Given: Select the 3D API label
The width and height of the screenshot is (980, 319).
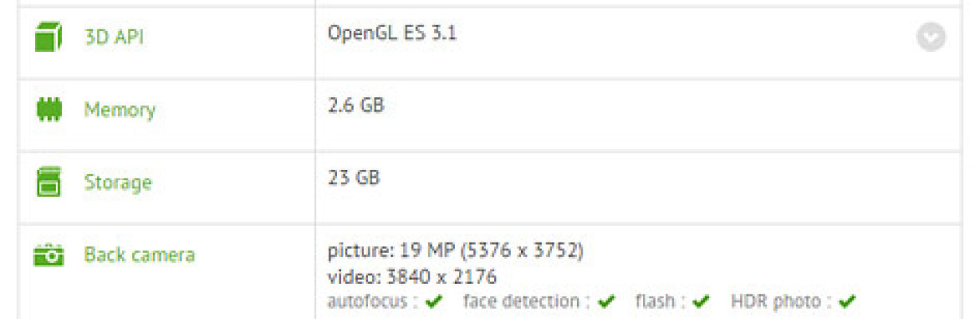Looking at the screenshot, I should pos(114,37).
